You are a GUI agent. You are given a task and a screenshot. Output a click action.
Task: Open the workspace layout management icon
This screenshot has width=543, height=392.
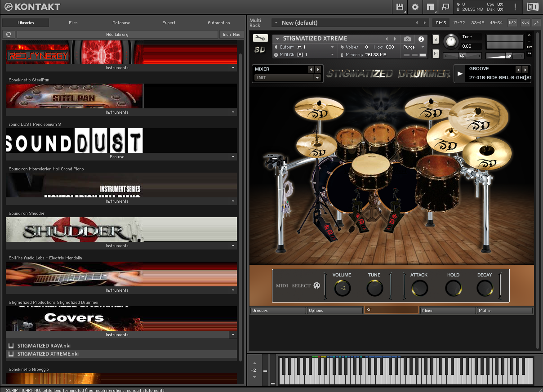coord(431,7)
